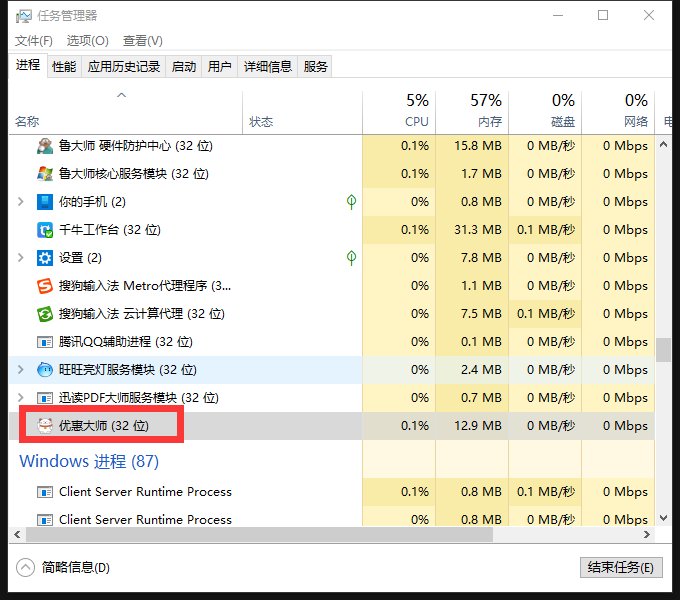680x600 pixels.
Task: Select the 优惠大师 (32 位) row
Action: coord(332,426)
